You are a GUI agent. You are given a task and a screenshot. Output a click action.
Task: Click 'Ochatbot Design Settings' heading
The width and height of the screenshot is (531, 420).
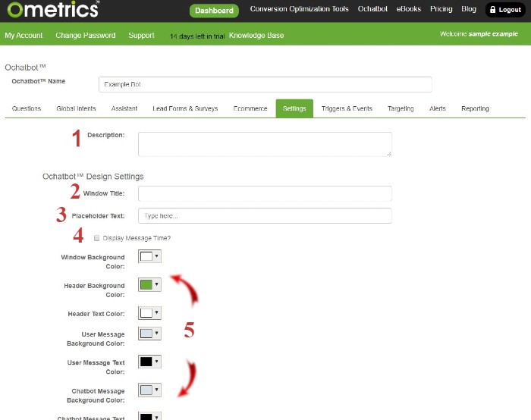[x=93, y=177]
